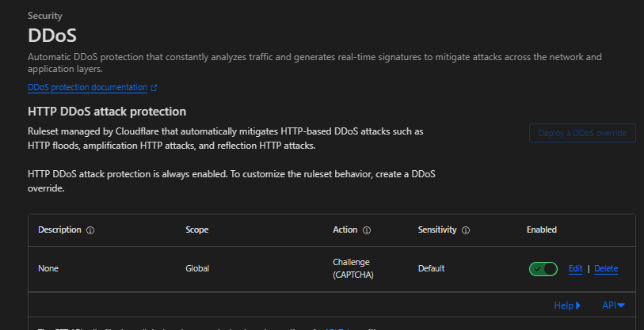Click the Global scope cell
The image size is (644, 330).
197,269
